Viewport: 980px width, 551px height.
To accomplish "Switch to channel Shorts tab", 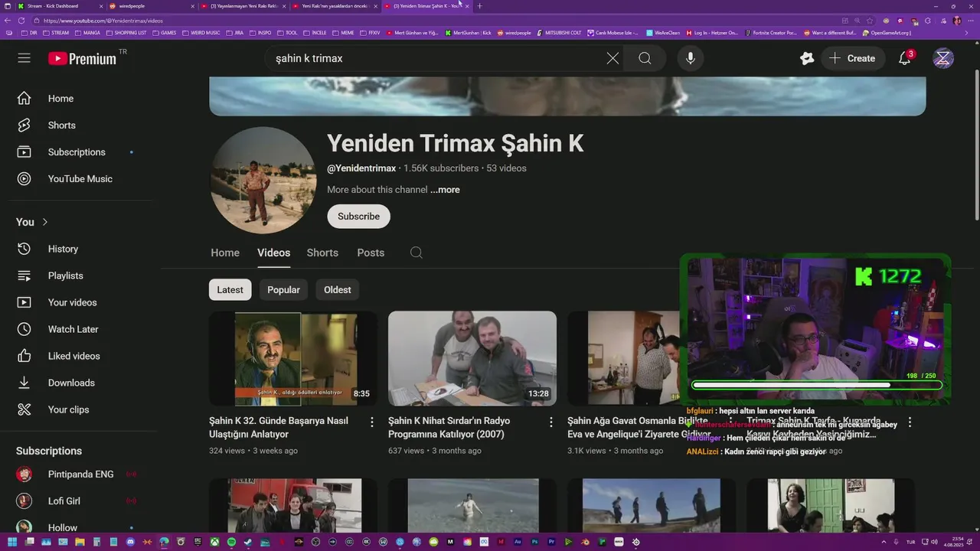I will (322, 253).
